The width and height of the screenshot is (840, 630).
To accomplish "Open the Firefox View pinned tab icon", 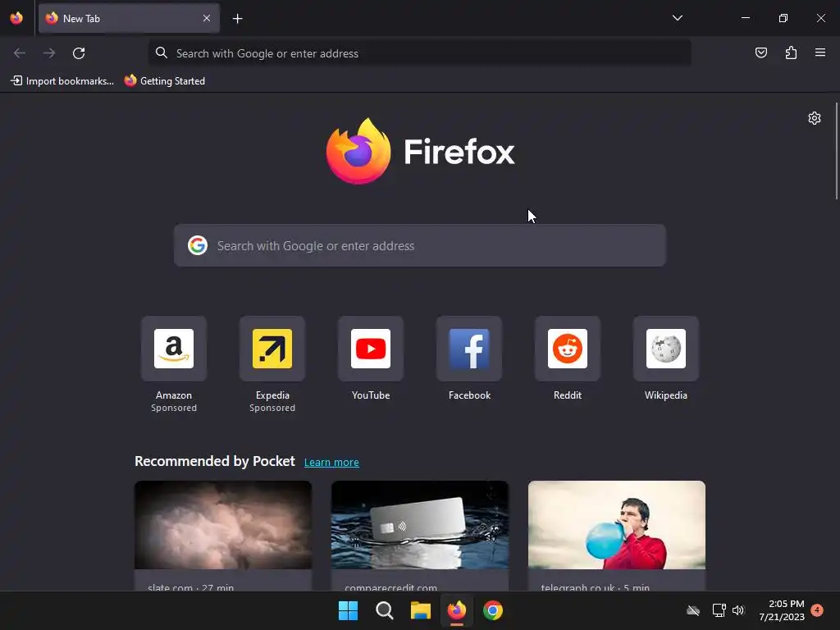I will click(x=16, y=18).
